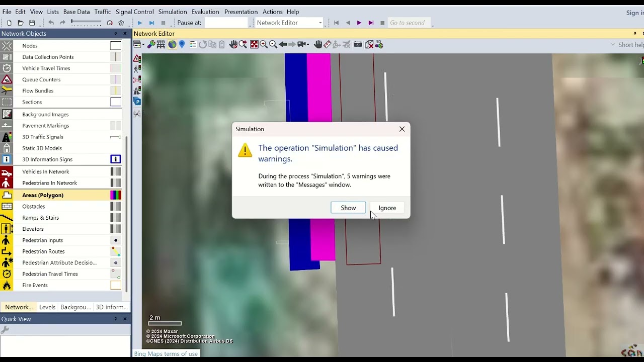The height and width of the screenshot is (362, 644).
Task: Expand the Short help chevron
Action: (x=613, y=45)
